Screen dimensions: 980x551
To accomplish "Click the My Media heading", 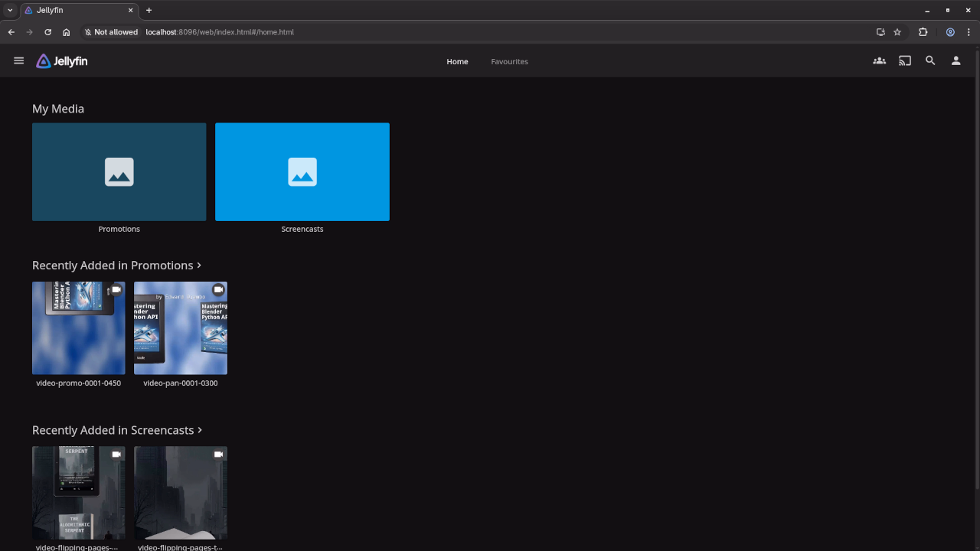I will pyautogui.click(x=58, y=109).
